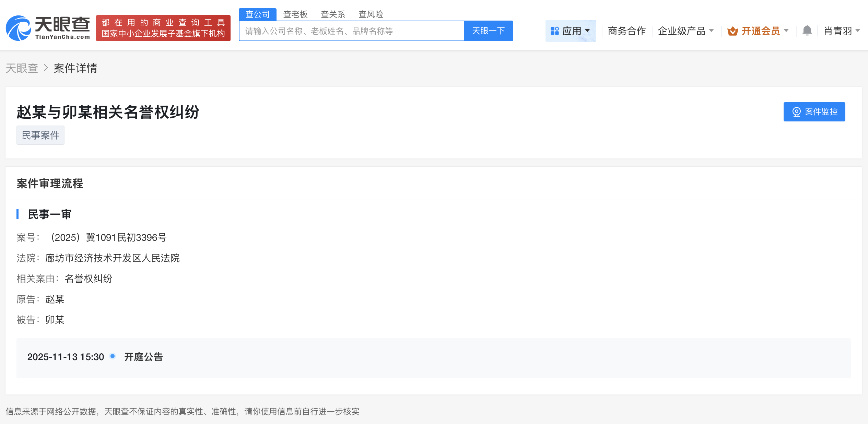Click the apps grid icon beside 应用

[x=555, y=31]
